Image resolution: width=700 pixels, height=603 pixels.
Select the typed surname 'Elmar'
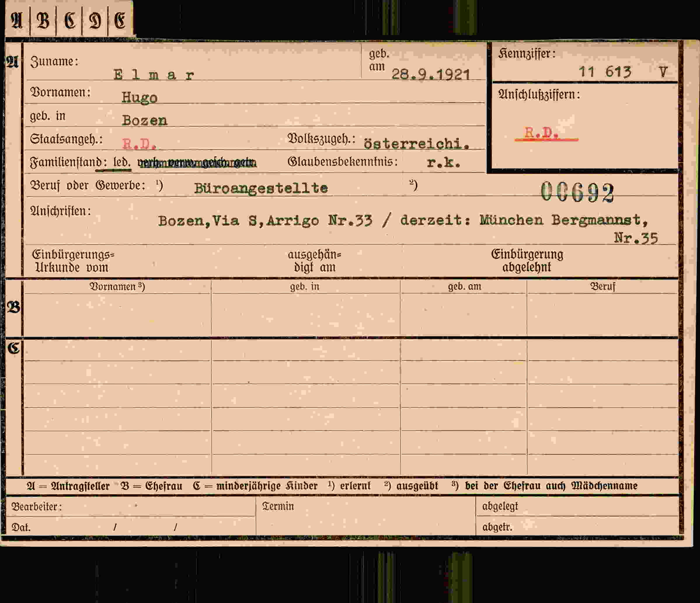pyautogui.click(x=154, y=74)
